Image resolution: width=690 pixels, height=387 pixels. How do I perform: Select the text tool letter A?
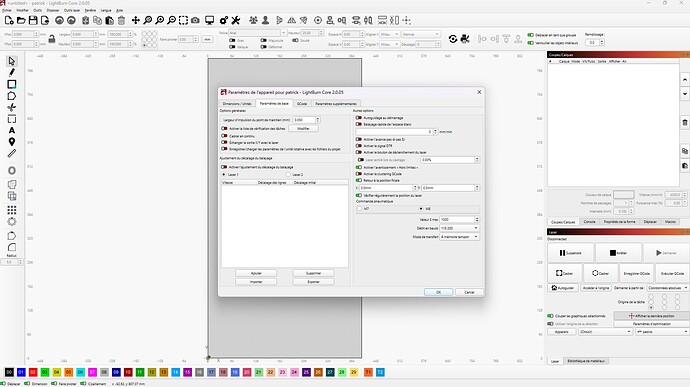[x=12, y=130]
